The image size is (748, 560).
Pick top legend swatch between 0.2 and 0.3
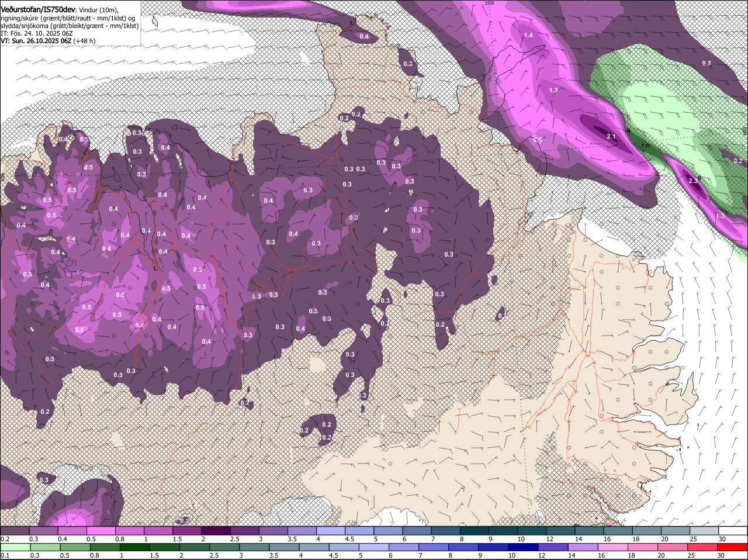pos(15,530)
